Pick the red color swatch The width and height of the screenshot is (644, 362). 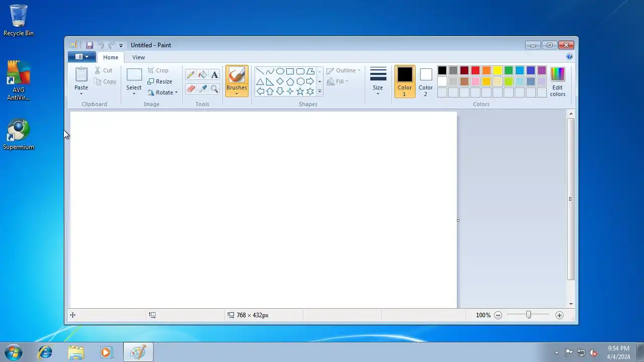click(x=475, y=70)
